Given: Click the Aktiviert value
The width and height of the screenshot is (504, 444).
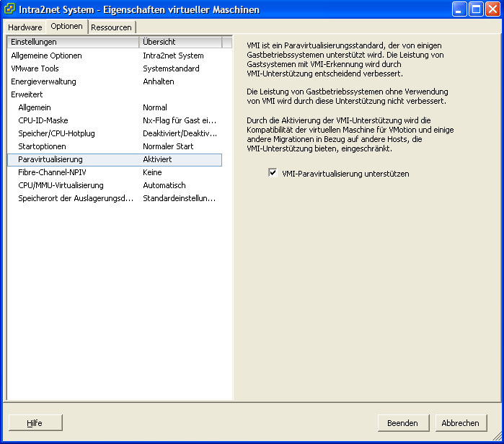Looking at the screenshot, I should [157, 159].
